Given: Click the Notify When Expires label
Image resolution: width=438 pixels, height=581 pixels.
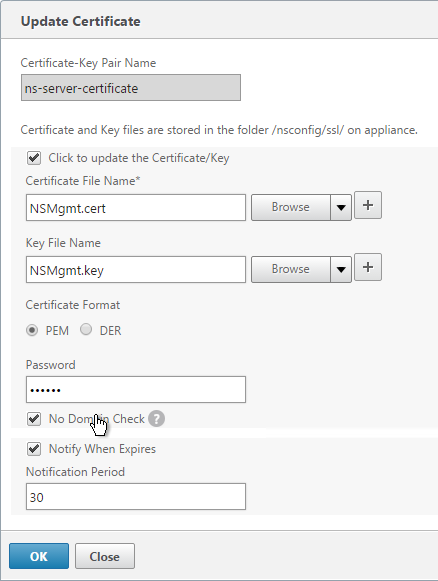Looking at the screenshot, I should 102,449.
